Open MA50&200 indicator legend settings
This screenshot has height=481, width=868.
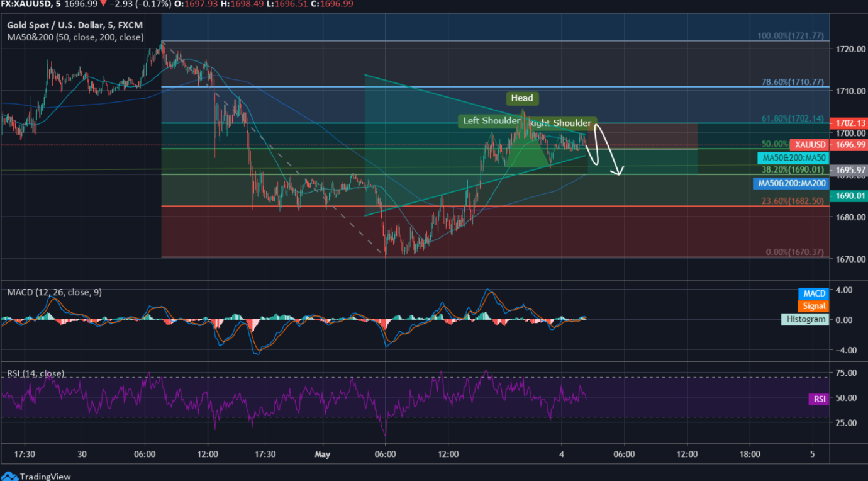tap(75, 37)
